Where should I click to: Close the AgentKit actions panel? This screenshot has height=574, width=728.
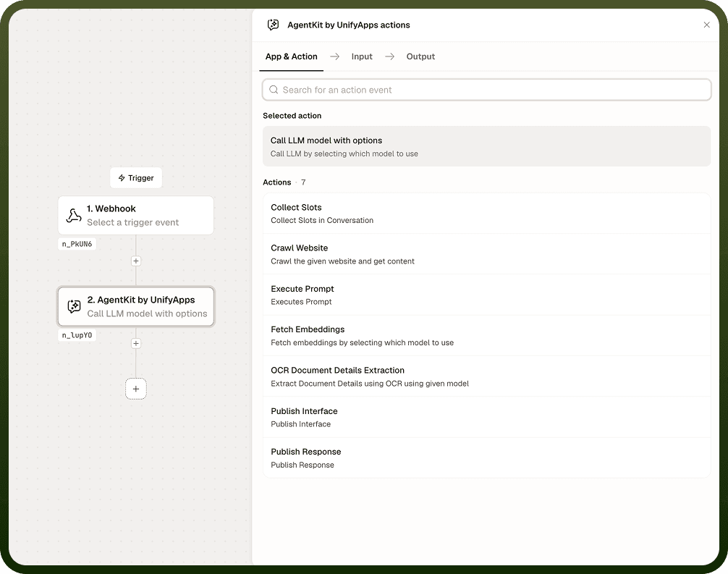(706, 25)
